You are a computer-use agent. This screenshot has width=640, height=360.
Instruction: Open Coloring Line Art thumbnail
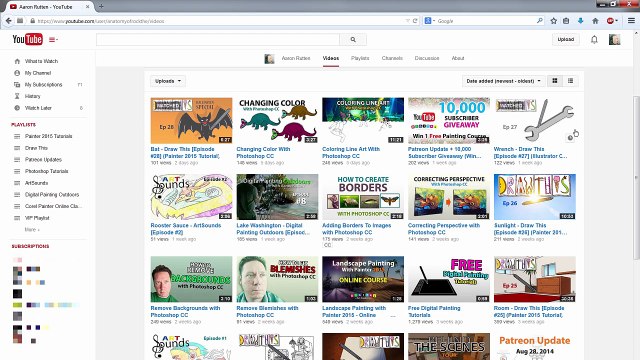(x=363, y=120)
